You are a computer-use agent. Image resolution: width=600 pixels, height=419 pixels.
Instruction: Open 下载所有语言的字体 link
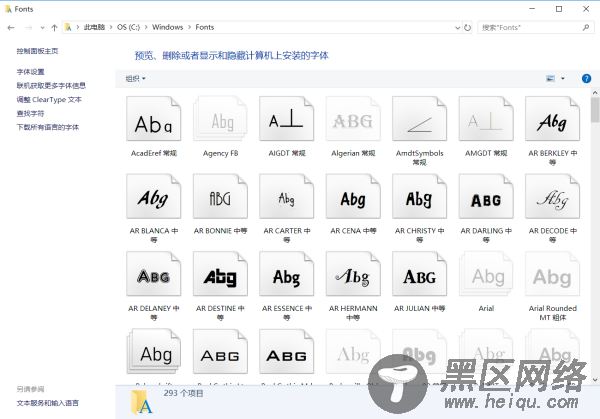[48, 127]
